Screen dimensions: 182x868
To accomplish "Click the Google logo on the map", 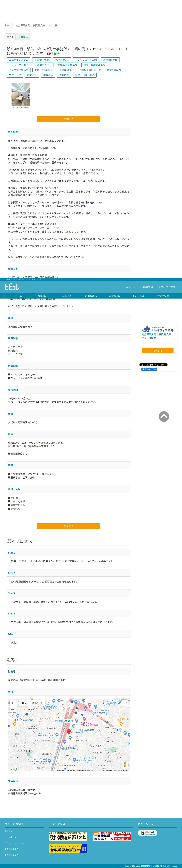I will pyautogui.click(x=14, y=769).
